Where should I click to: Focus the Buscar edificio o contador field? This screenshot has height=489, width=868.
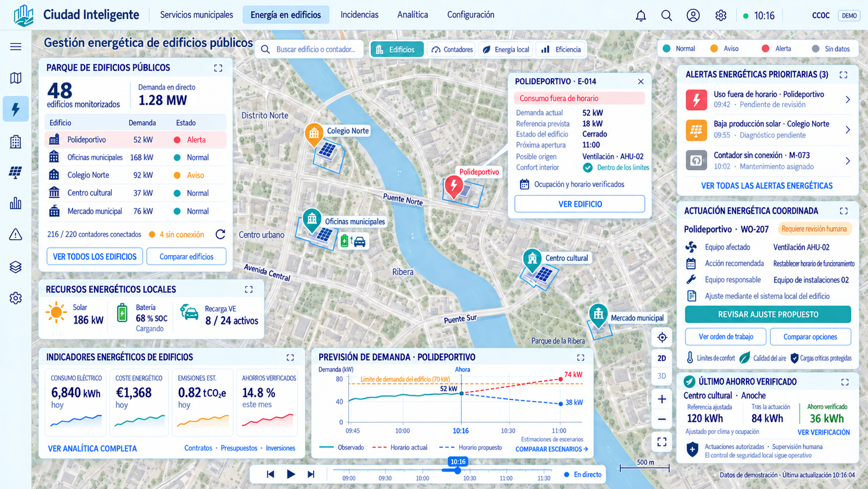click(x=309, y=49)
